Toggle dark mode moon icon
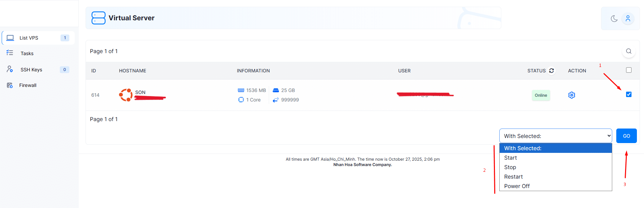 click(x=614, y=19)
